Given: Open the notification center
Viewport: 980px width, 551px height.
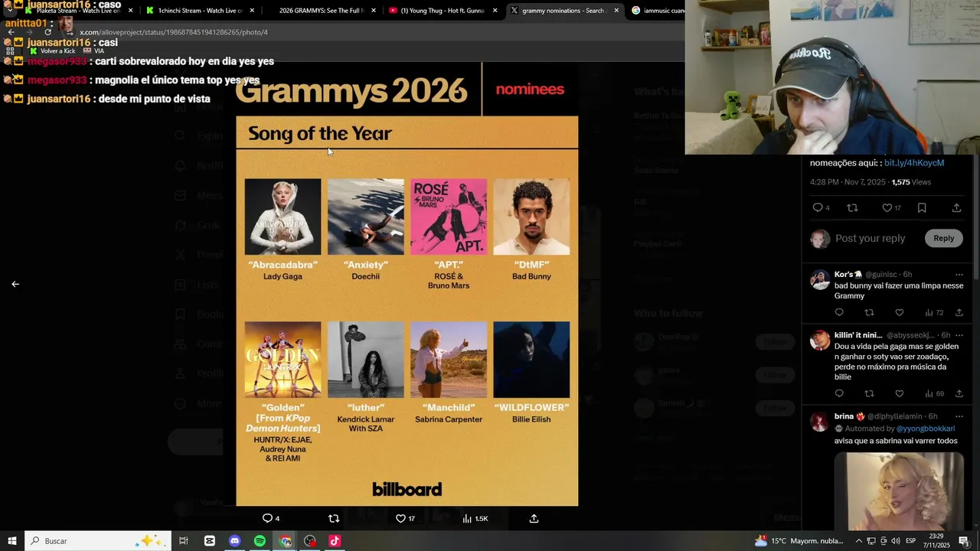Looking at the screenshot, I should (x=964, y=541).
